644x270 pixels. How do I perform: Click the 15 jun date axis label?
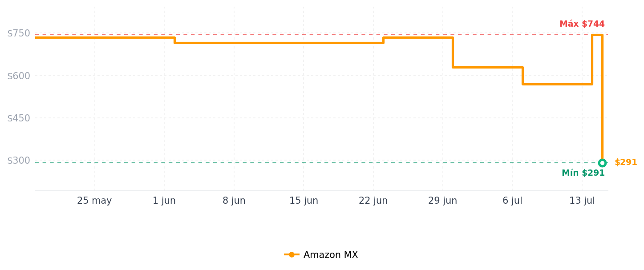(x=304, y=201)
